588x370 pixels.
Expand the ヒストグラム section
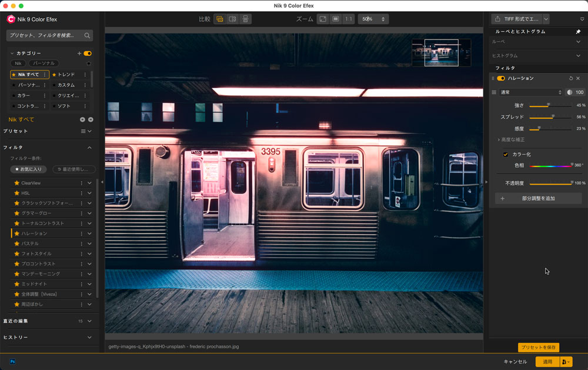(x=579, y=55)
